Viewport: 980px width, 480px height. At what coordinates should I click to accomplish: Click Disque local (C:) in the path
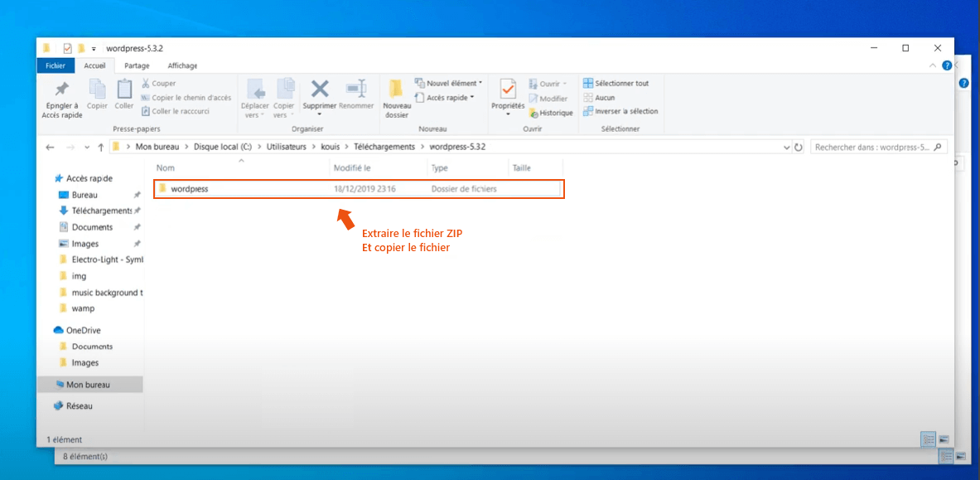(x=223, y=147)
